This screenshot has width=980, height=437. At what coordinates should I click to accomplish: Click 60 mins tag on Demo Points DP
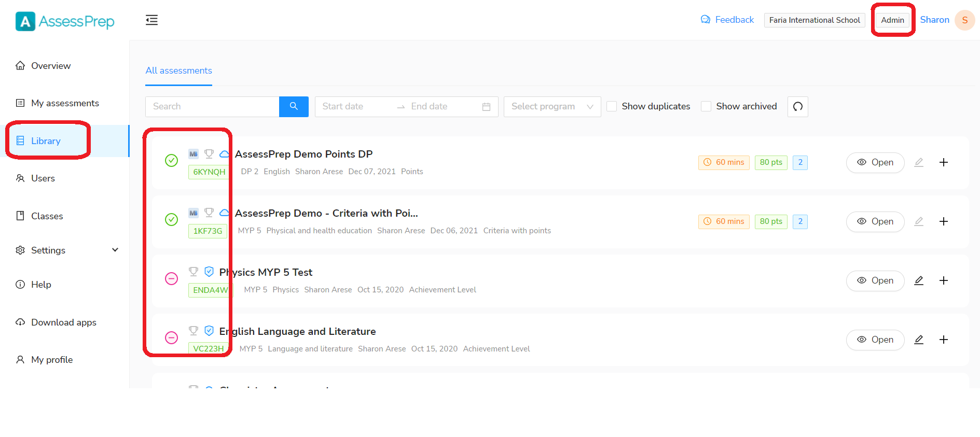(724, 162)
